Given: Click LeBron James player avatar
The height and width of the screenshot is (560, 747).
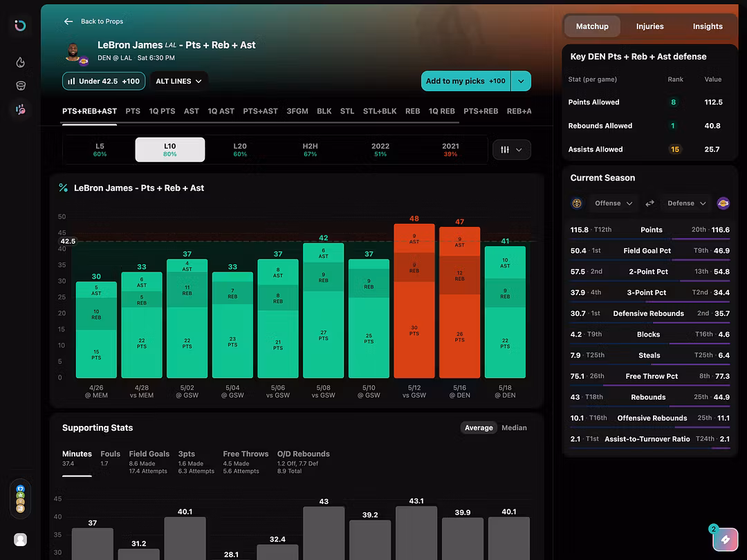Looking at the screenshot, I should click(73, 51).
